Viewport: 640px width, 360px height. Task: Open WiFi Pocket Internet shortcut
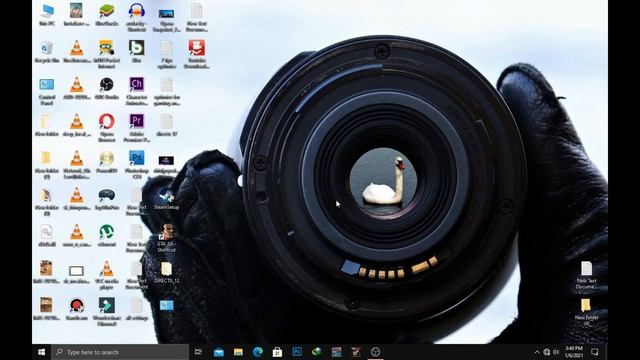(x=107, y=54)
